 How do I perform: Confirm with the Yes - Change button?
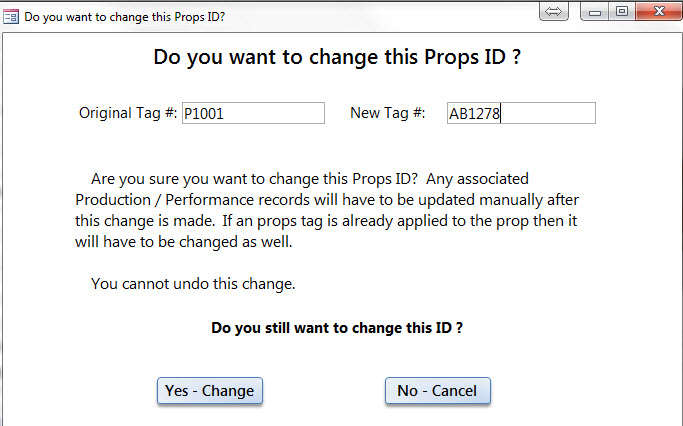pos(210,391)
